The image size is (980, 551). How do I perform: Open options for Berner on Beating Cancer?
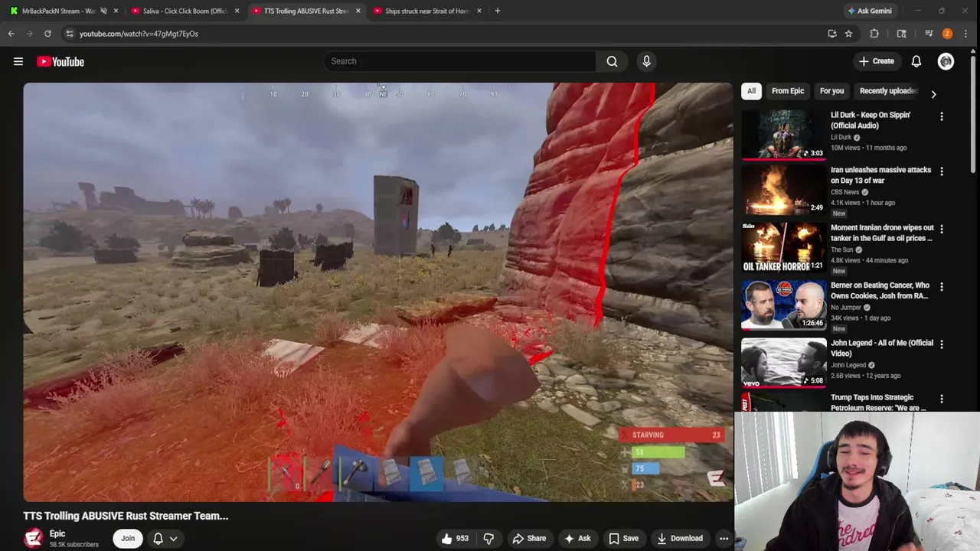[x=942, y=286]
